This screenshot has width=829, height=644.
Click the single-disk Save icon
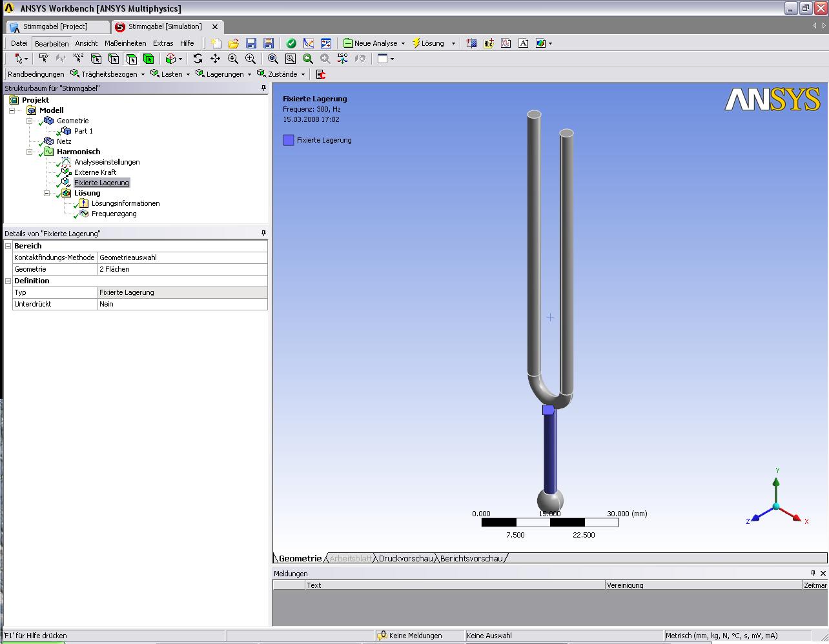(251, 43)
